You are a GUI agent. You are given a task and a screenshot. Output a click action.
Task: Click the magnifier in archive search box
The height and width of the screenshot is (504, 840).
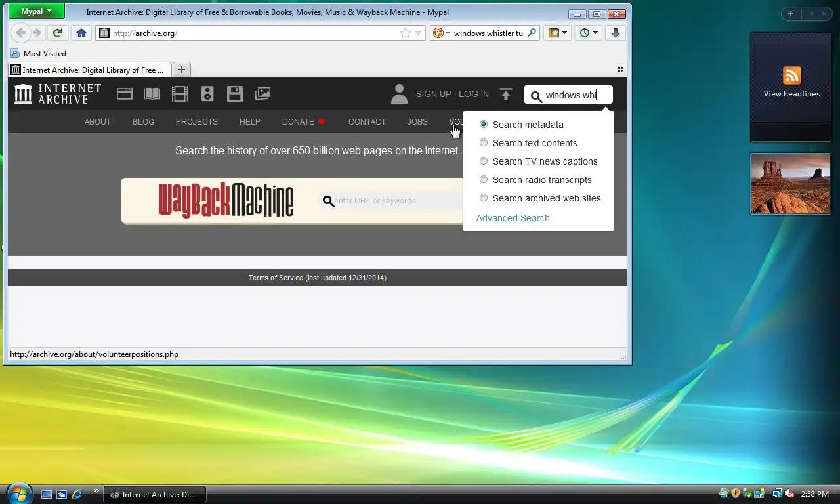coord(536,96)
